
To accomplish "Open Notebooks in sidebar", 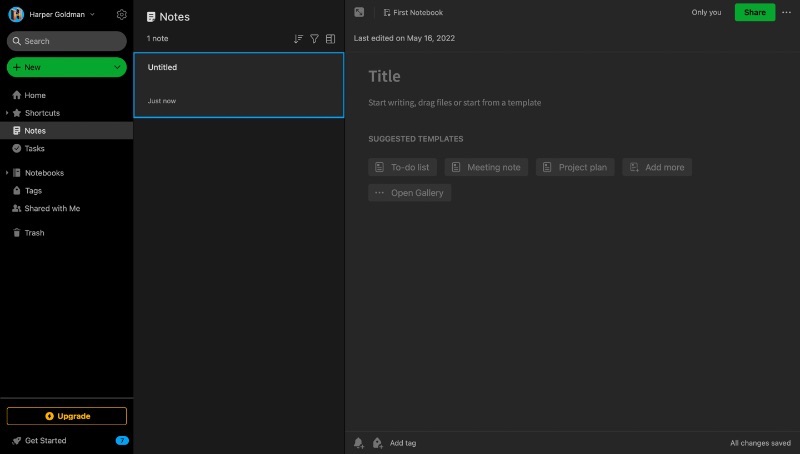I will click(44, 173).
